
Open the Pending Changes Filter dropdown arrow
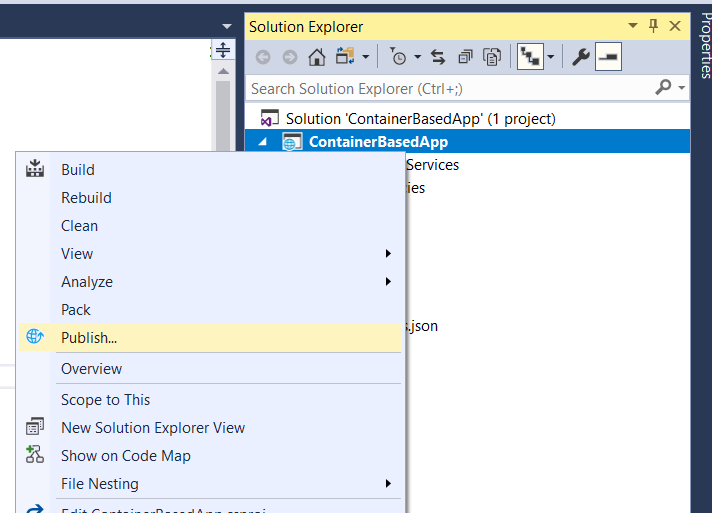tap(418, 57)
